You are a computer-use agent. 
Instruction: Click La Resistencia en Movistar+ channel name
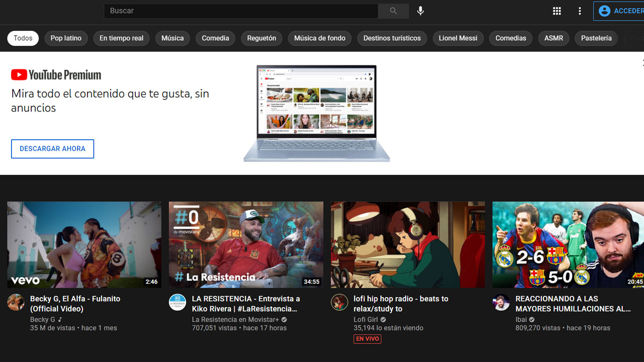click(235, 320)
